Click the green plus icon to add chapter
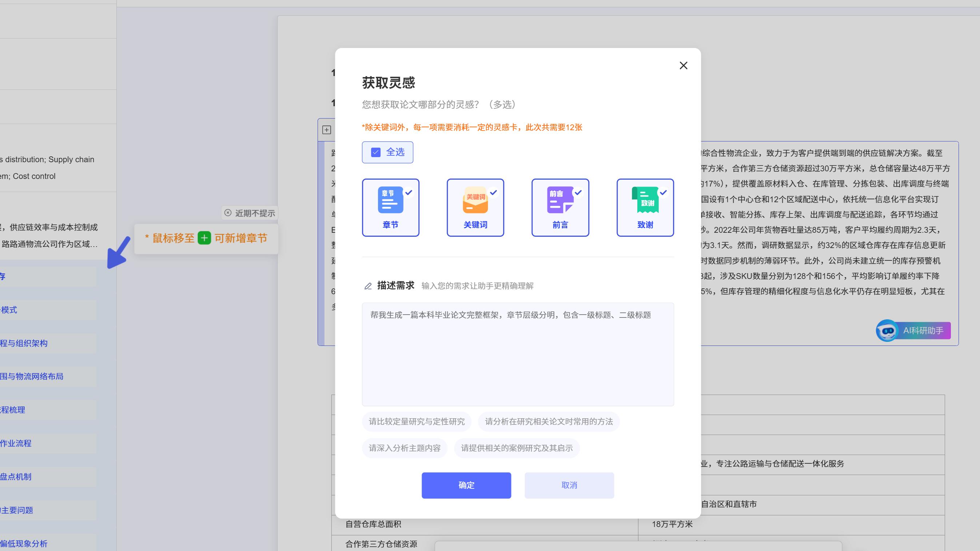Image resolution: width=980 pixels, height=551 pixels. pyautogui.click(x=204, y=239)
